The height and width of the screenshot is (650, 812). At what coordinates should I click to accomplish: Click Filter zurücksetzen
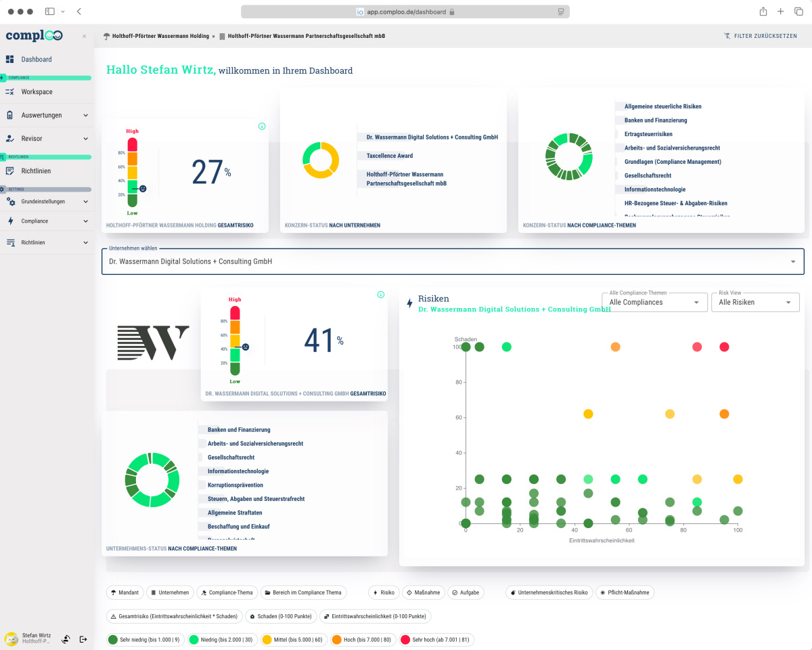point(760,36)
